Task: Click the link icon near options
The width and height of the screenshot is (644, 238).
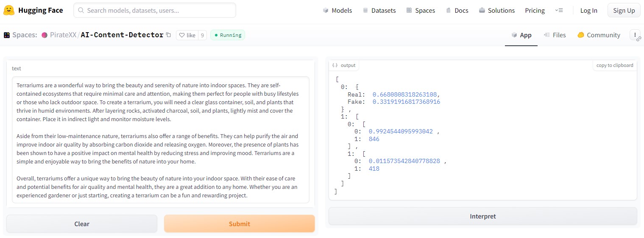Action: pyautogui.click(x=639, y=39)
